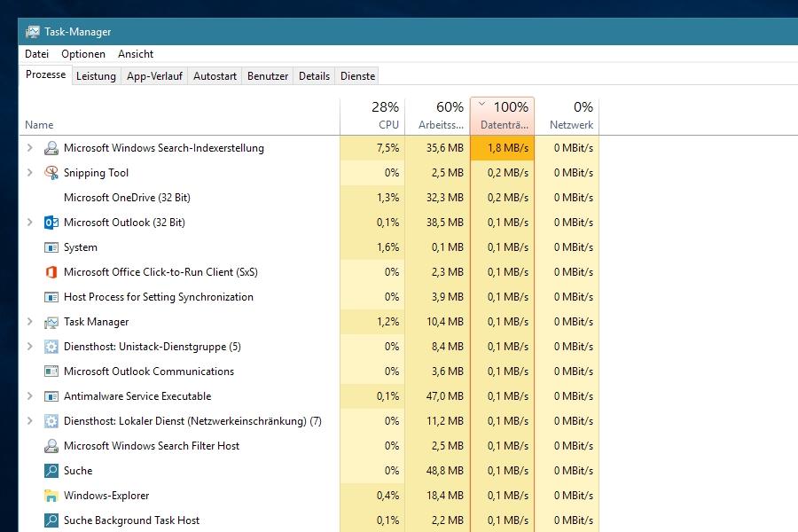Sort by Arbeitsspeicher column header

pyautogui.click(x=438, y=116)
